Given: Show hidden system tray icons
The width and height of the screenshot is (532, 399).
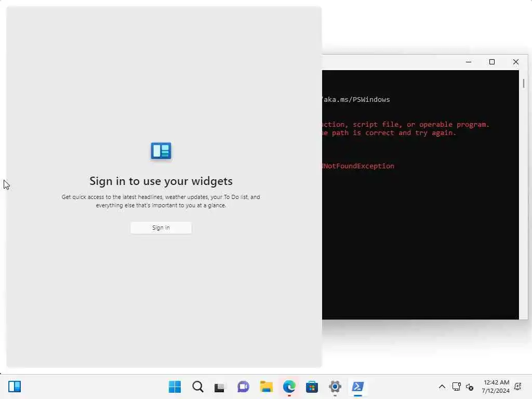Looking at the screenshot, I should coord(442,387).
